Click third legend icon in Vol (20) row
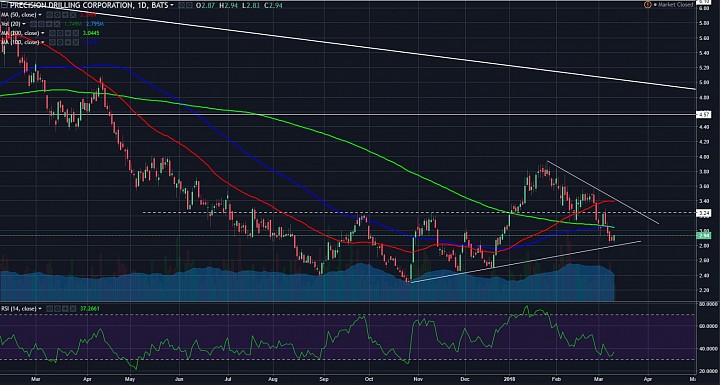The image size is (720, 385). point(49,24)
